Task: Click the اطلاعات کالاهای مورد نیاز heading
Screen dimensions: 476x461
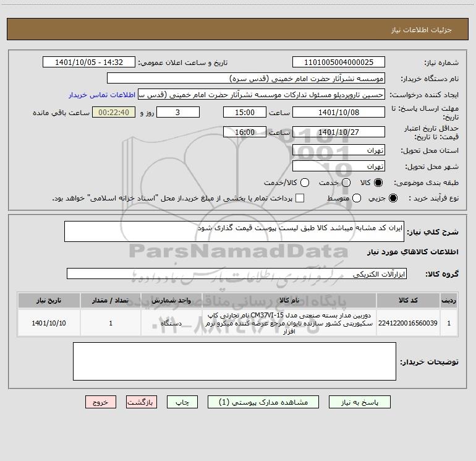Action: click(x=413, y=252)
